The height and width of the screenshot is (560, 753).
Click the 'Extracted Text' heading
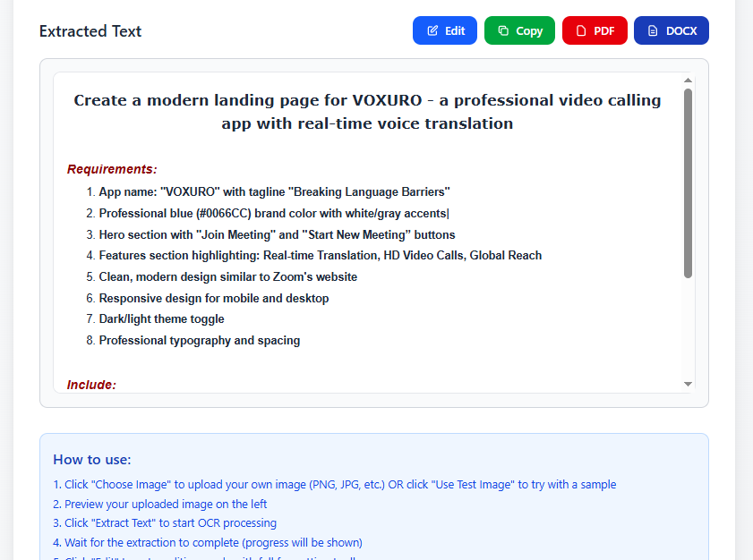click(90, 31)
